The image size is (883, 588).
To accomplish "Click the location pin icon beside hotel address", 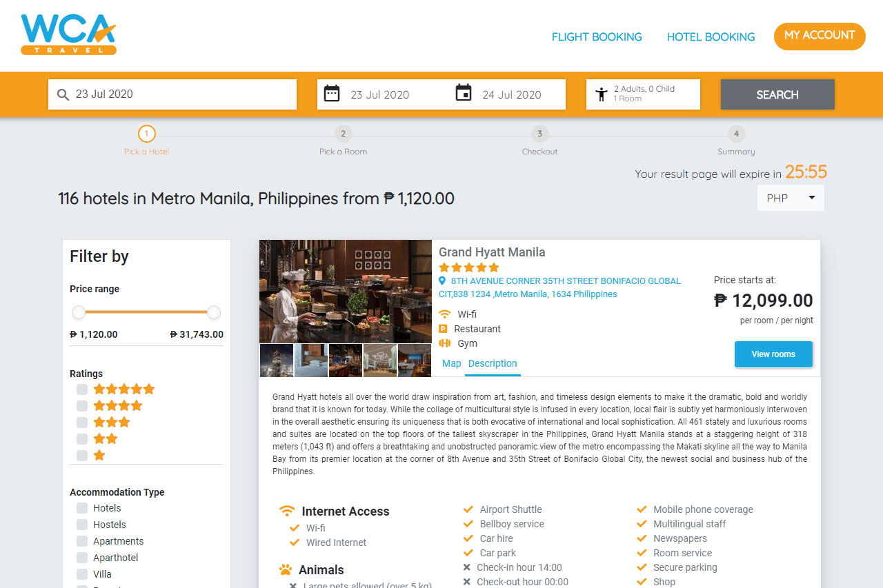I will (x=442, y=281).
